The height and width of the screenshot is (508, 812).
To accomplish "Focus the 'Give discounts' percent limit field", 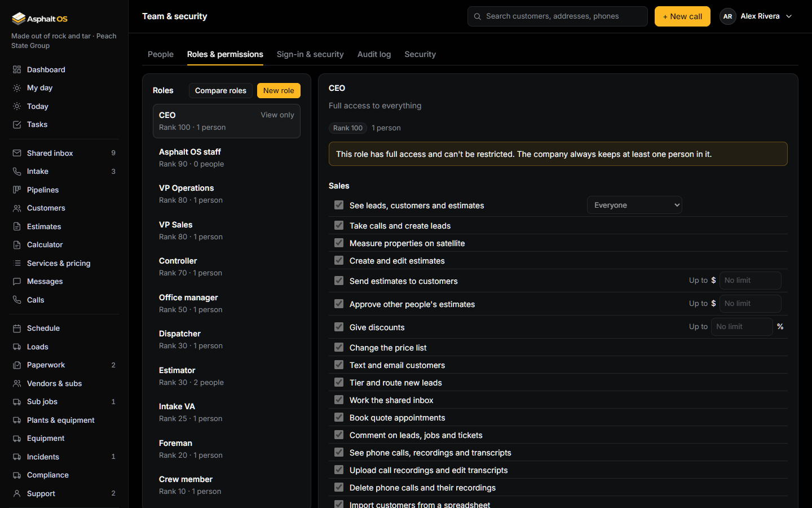I will click(742, 327).
